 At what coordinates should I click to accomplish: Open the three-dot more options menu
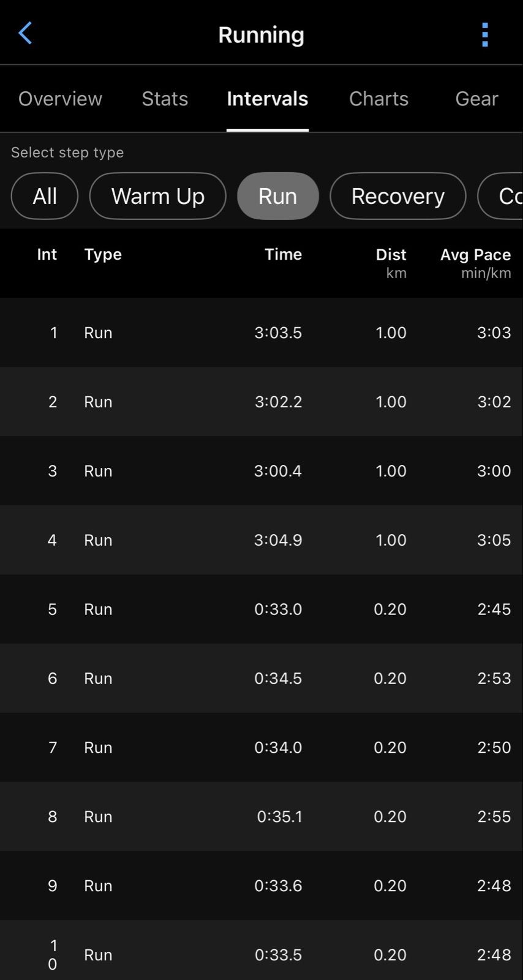pos(485,35)
